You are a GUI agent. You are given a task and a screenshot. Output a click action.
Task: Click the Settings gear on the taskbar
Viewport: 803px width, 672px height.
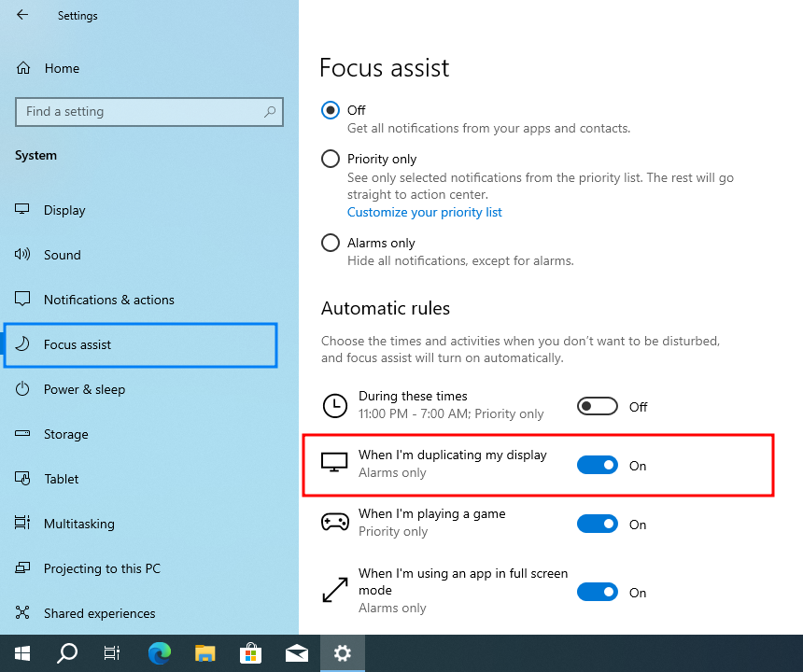[x=342, y=653]
